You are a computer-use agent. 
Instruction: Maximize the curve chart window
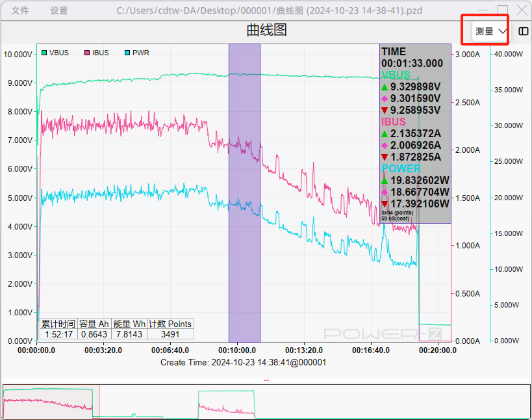pos(502,10)
